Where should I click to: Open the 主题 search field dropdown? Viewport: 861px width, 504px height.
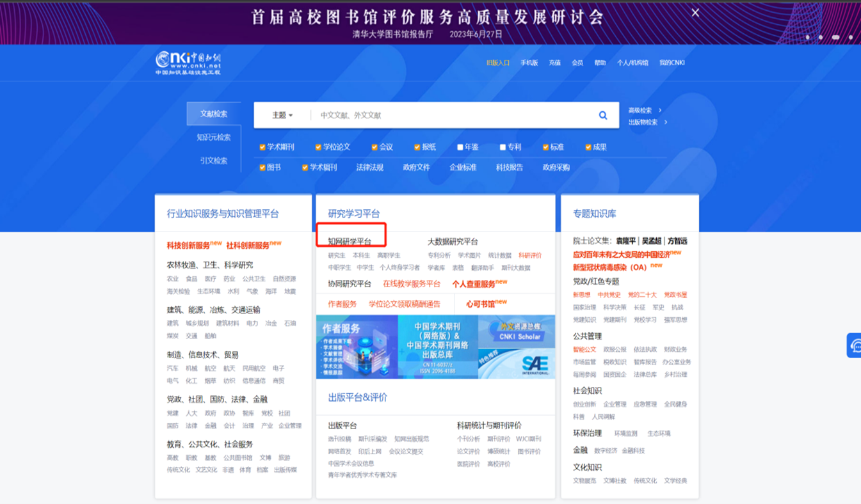(x=282, y=115)
